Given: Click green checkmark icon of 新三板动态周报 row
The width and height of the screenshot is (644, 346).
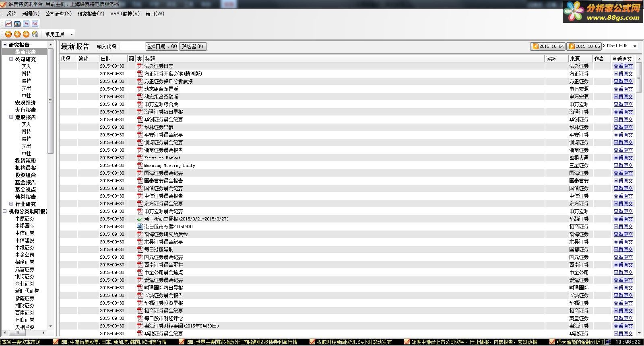Looking at the screenshot, I should pos(140,219).
